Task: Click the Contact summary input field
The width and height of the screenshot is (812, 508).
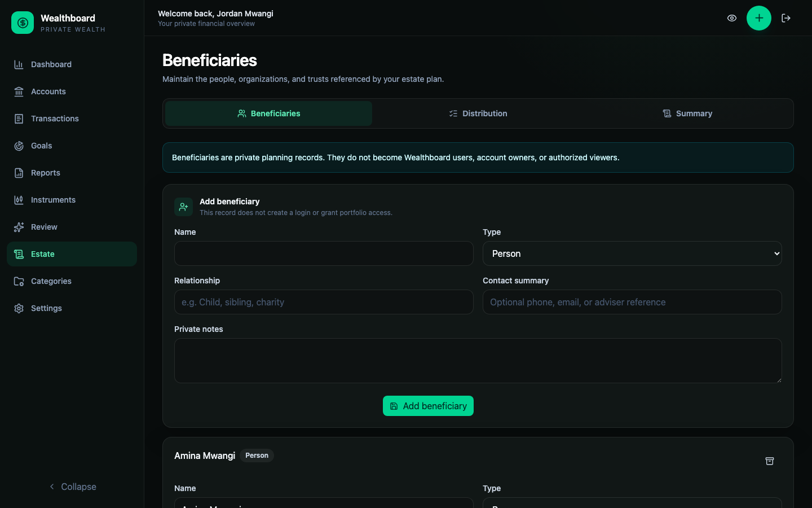Action: click(x=632, y=302)
